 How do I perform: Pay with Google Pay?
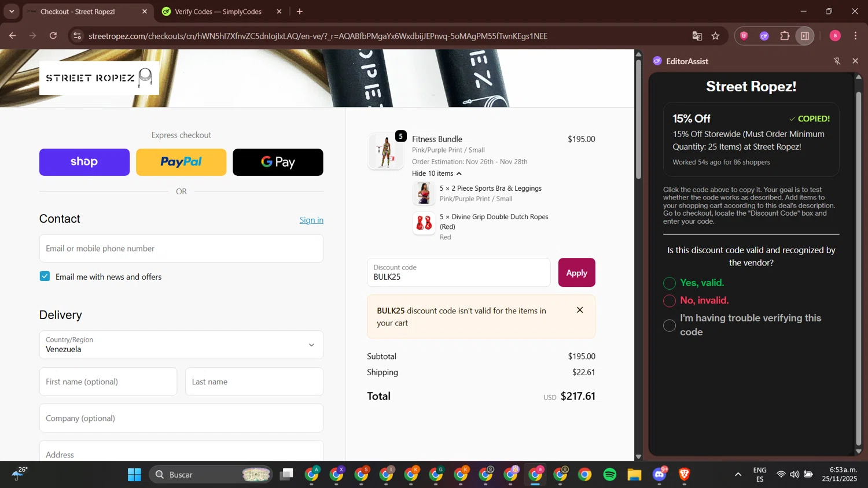pyautogui.click(x=278, y=162)
